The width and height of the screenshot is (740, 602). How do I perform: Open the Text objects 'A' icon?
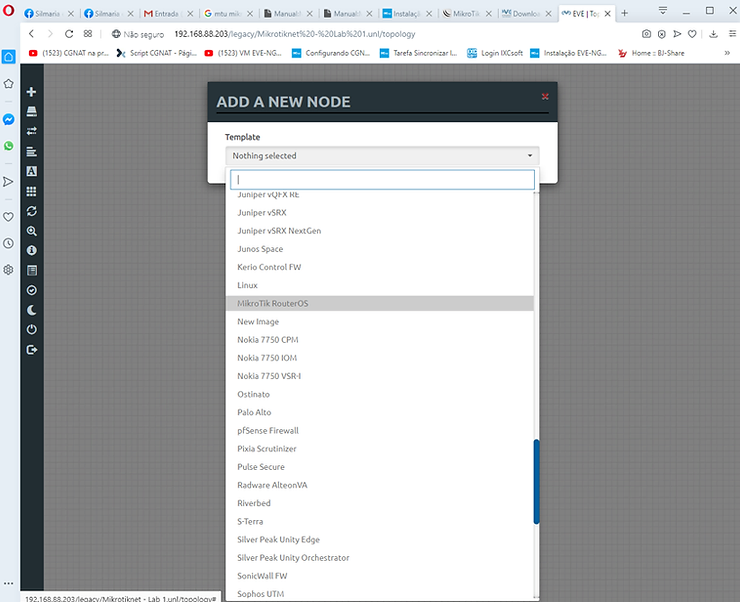coord(32,171)
